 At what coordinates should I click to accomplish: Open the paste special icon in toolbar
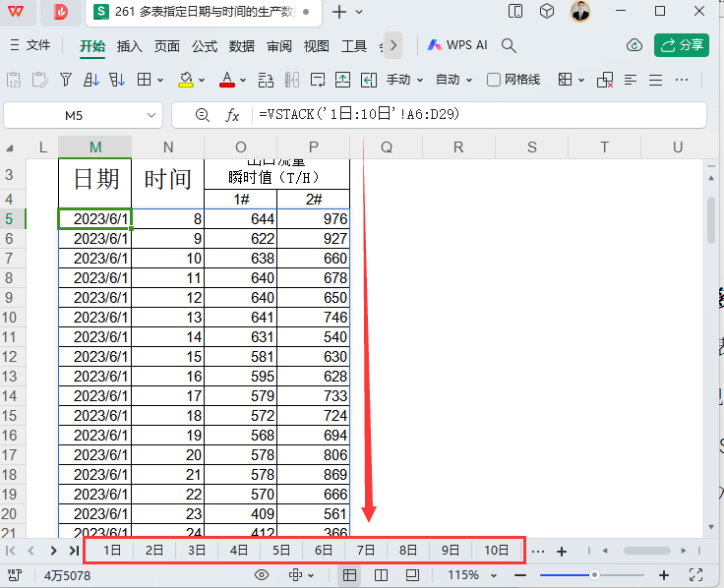[14, 80]
